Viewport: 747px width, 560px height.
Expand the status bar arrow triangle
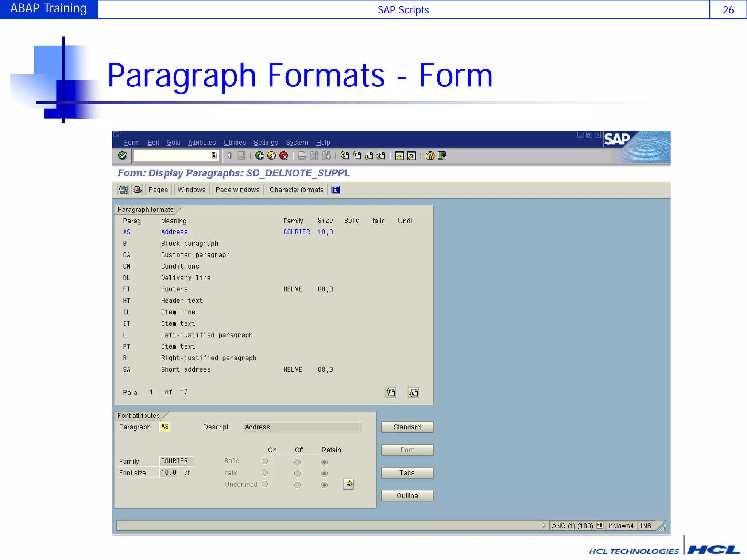pyautogui.click(x=543, y=525)
